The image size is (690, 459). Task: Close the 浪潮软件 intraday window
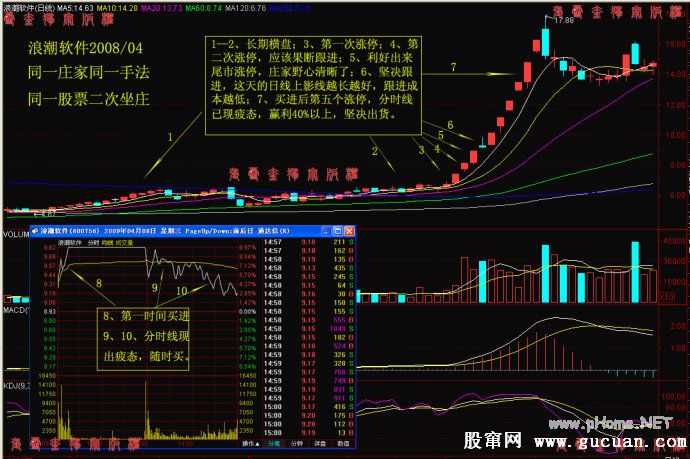[x=349, y=231]
